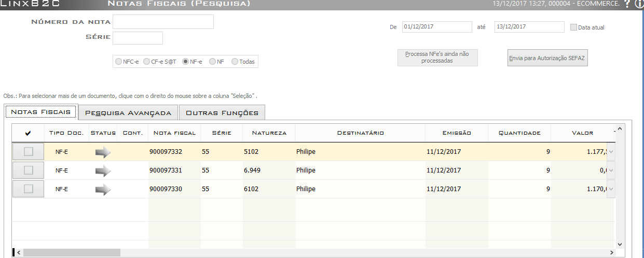Tick the checkbox for nota 900097332

(29, 152)
